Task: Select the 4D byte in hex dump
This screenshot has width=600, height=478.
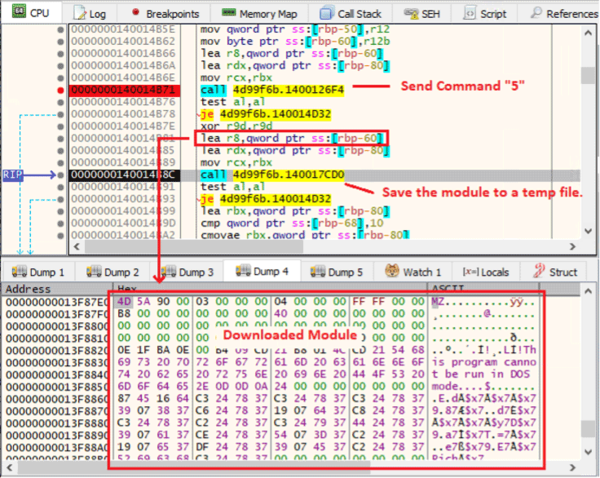Action: click(124, 302)
